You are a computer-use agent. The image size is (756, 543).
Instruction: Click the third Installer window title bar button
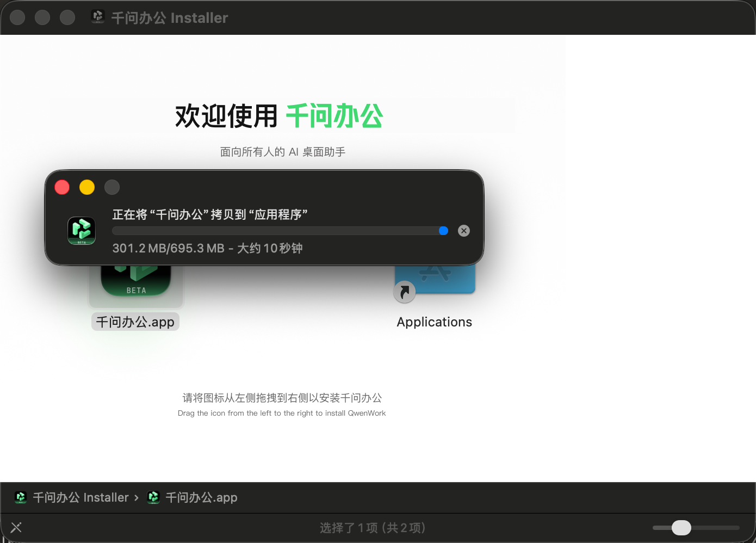(67, 17)
